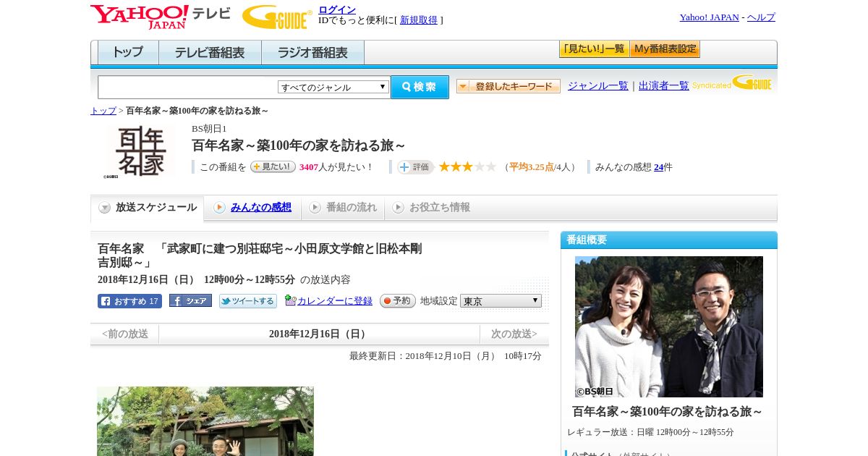The width and height of the screenshot is (868, 456).
Task: Click the ツイートする button
Action: click(248, 301)
